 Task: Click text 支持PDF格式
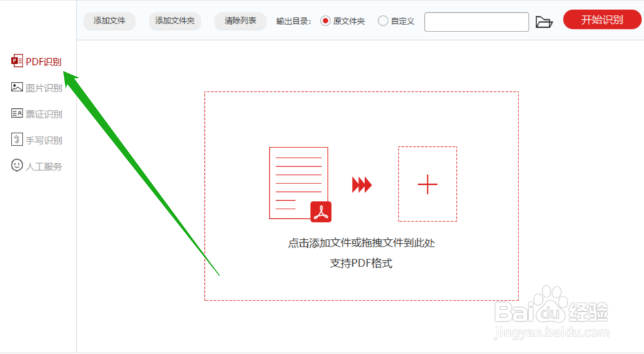pyautogui.click(x=361, y=263)
